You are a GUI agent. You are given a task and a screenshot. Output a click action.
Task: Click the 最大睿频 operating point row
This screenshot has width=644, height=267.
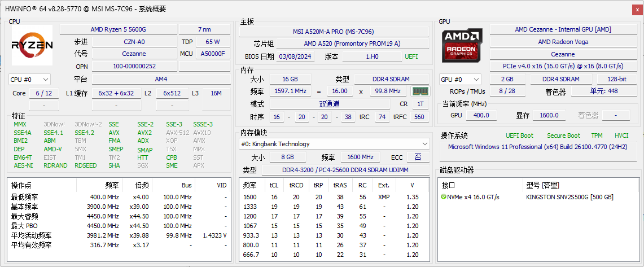tap(119, 216)
